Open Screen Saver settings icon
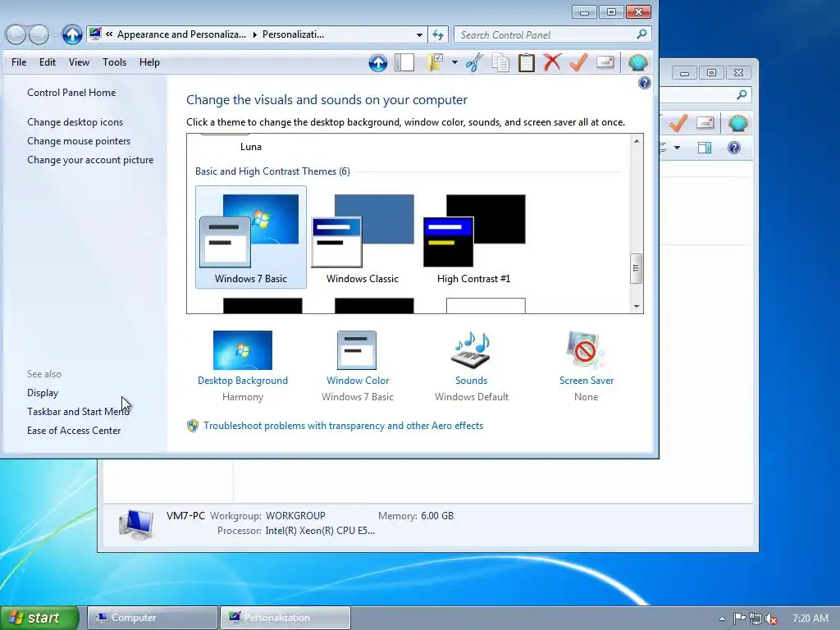Viewport: 840px width, 630px height. 586,350
